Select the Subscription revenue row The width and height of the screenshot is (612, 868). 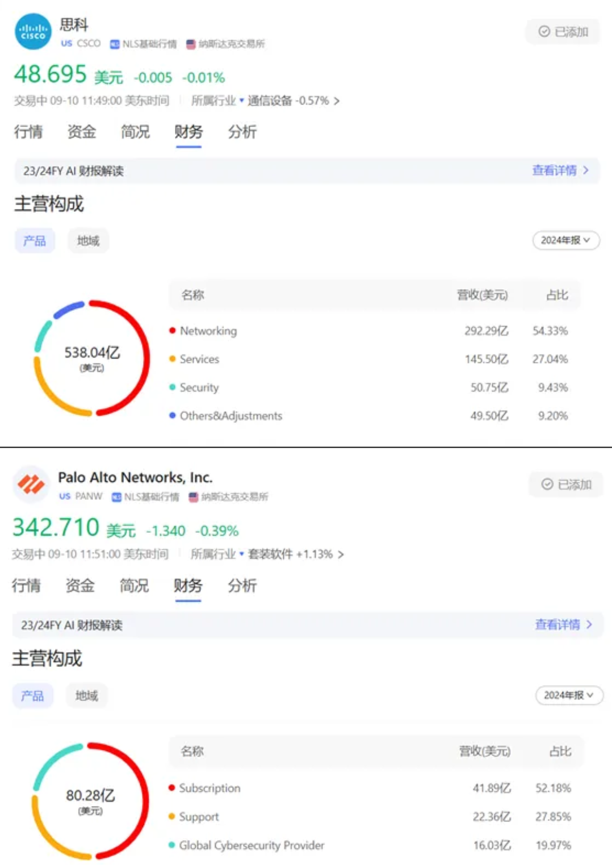click(x=376, y=788)
